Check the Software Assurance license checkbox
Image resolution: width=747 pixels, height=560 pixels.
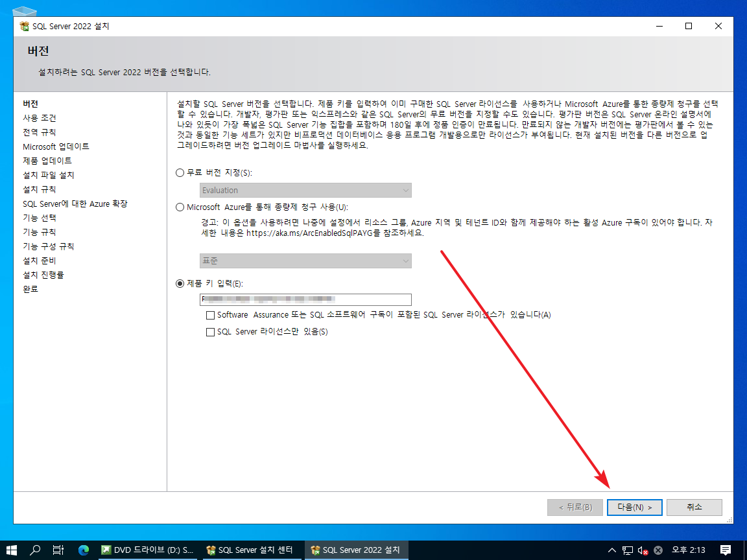(210, 315)
